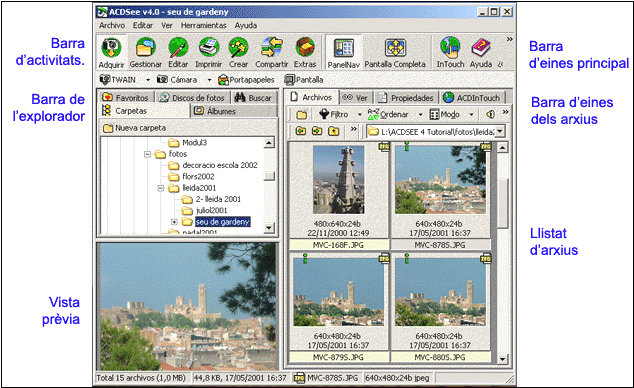The image size is (634, 388).
Task: Collapse the fotos folder node
Action: pos(147,154)
